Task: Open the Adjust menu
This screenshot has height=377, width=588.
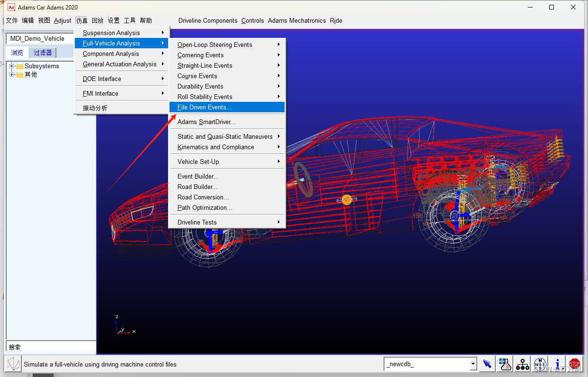Action: pyautogui.click(x=62, y=20)
